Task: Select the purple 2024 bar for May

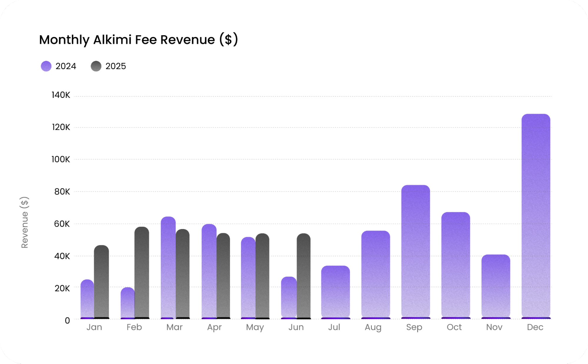Action: pyautogui.click(x=248, y=278)
